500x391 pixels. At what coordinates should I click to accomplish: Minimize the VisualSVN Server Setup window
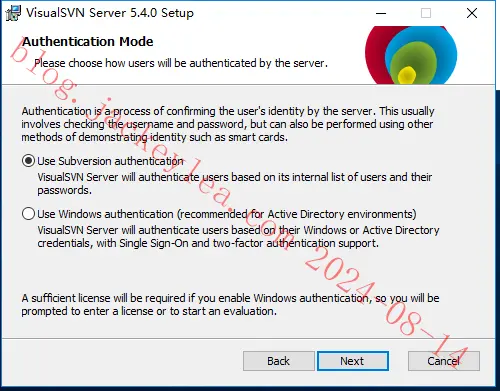(x=381, y=13)
